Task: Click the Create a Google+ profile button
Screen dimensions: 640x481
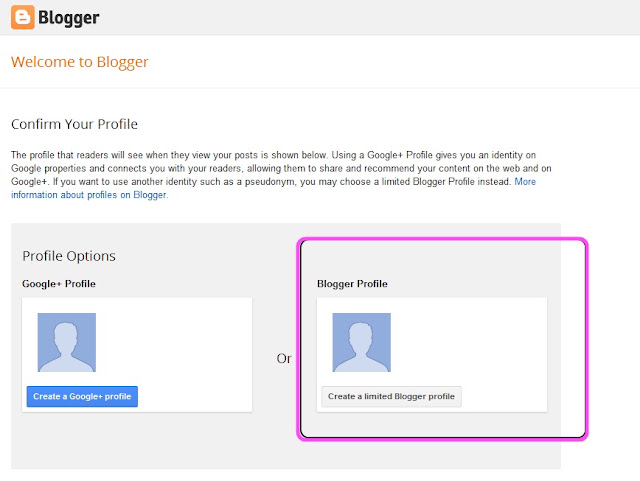Action: pyautogui.click(x=82, y=396)
